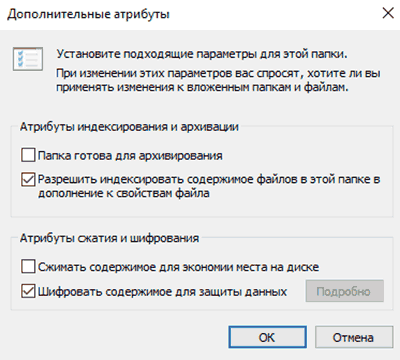
Task: Close the Дополнительные атрибуты dialog with X
Action: click(388, 13)
